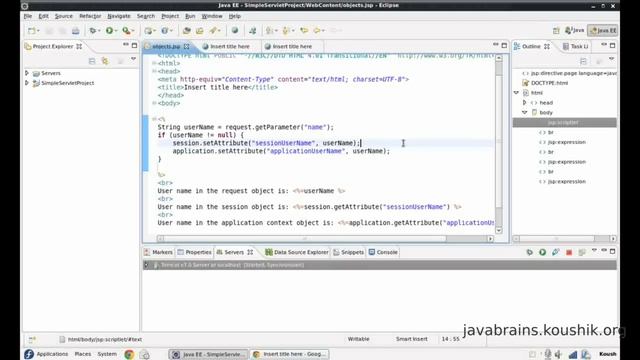Open the dropdown arrow beside the Debug icon
The image size is (640, 360).
click(x=99, y=31)
